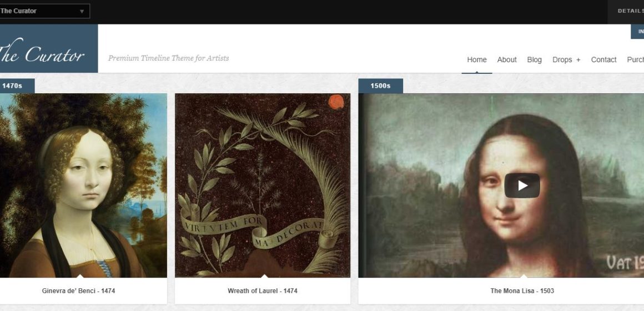Screen dimensions: 644x311
Task: Open The Curator theme selector dropdown
Action: (x=45, y=11)
